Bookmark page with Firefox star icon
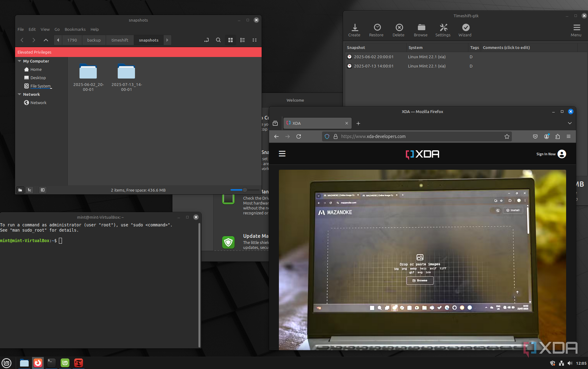 coord(507,136)
